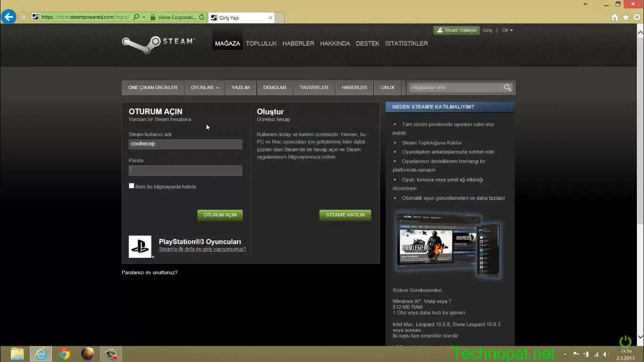Open the Steam'e ilk defa mı giriş yapıyorsunuz link
The image size is (644, 362).
[x=202, y=249]
